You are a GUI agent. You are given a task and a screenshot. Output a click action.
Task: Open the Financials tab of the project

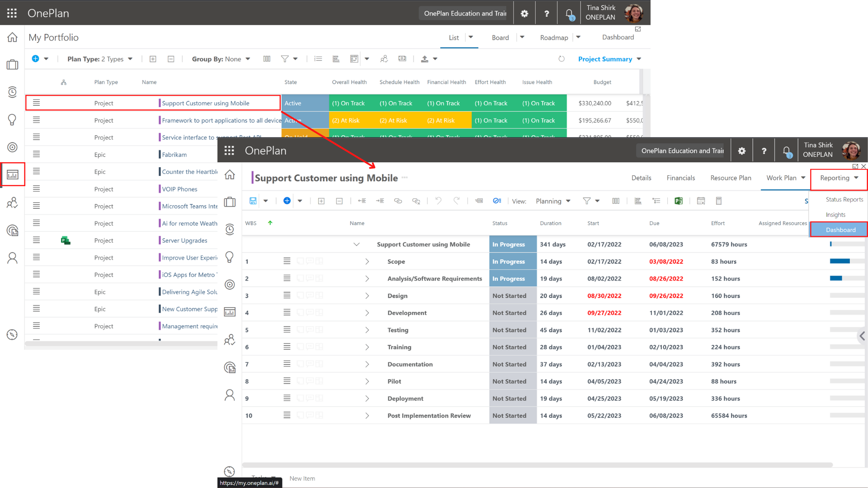pos(680,178)
